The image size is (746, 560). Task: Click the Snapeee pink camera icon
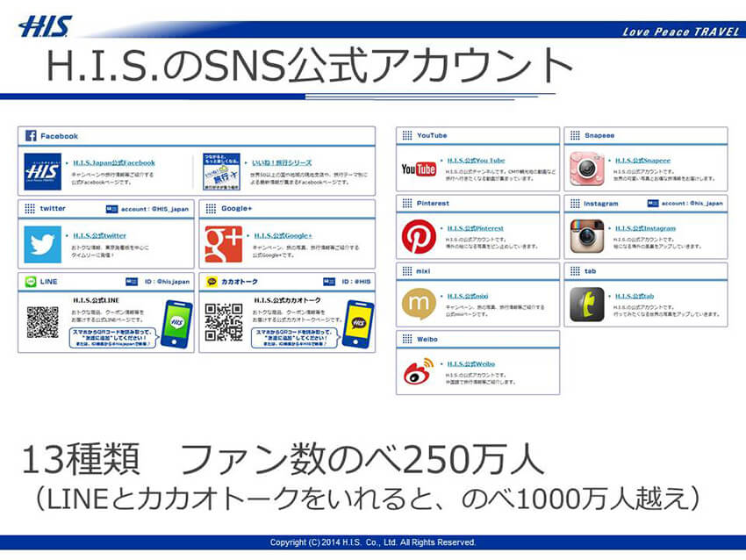[587, 169]
